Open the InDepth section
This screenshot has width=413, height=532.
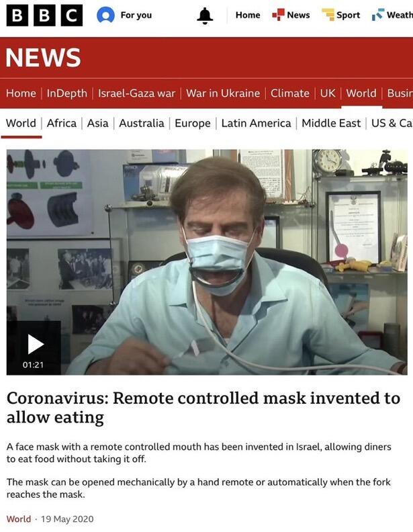coord(66,93)
